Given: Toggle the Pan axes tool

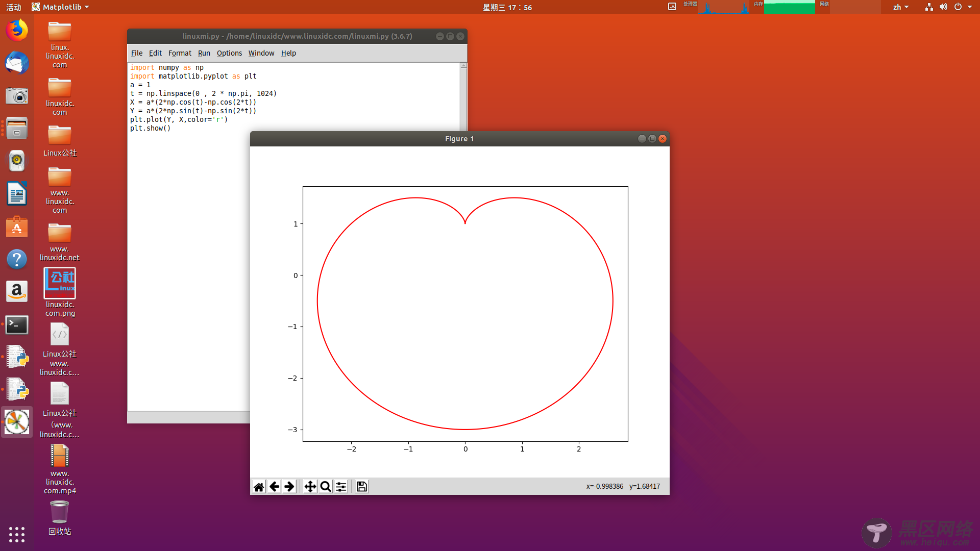Looking at the screenshot, I should point(310,487).
